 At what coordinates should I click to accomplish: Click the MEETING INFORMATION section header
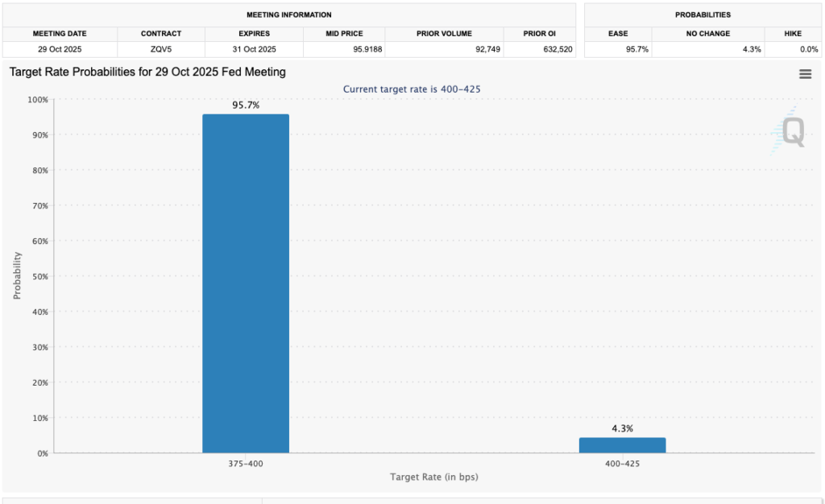[288, 14]
